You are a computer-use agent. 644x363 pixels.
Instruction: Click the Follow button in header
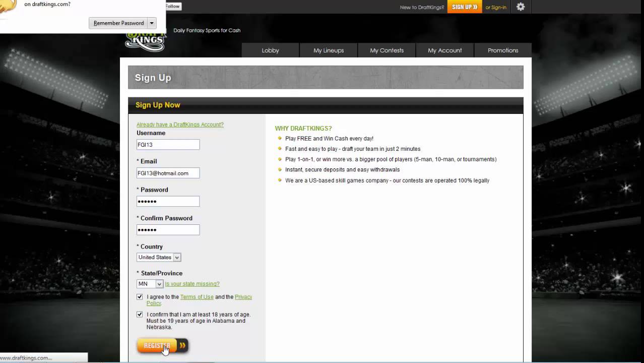pos(173,7)
